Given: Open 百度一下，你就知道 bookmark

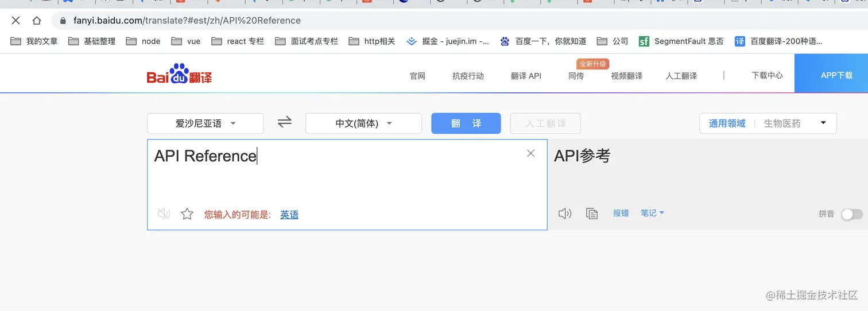Looking at the screenshot, I should tap(543, 41).
